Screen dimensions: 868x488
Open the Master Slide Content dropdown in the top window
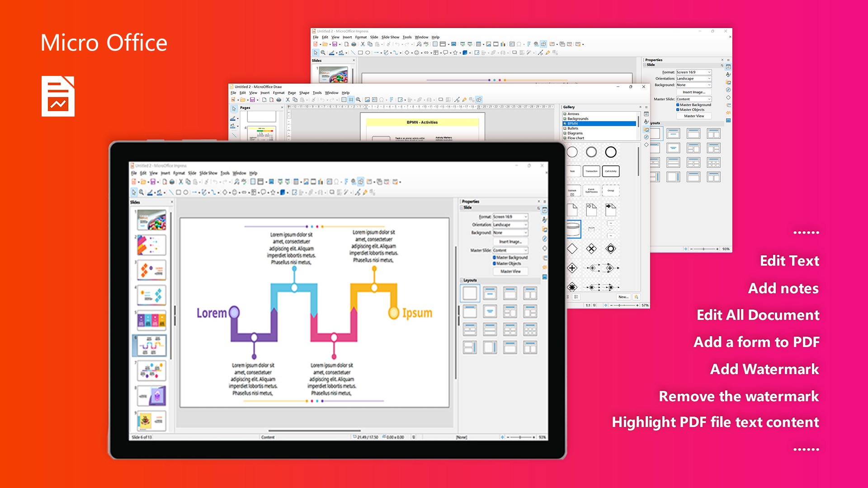(693, 99)
